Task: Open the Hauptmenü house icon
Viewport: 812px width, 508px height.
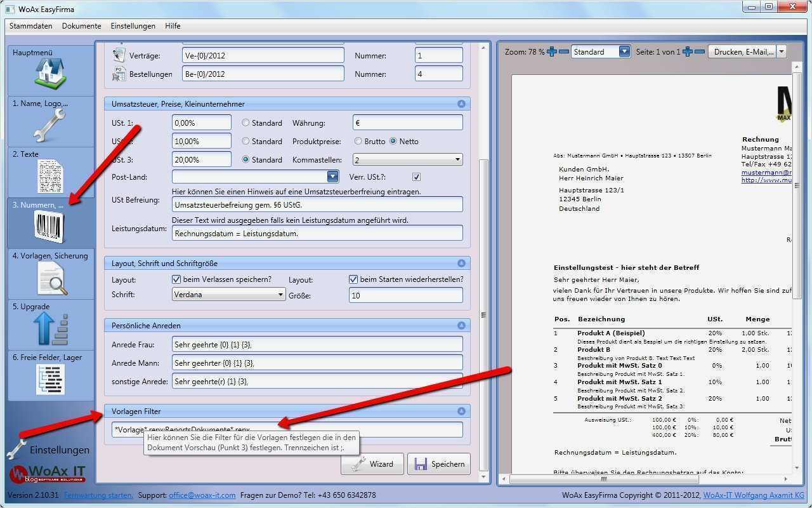Action: coord(51,74)
